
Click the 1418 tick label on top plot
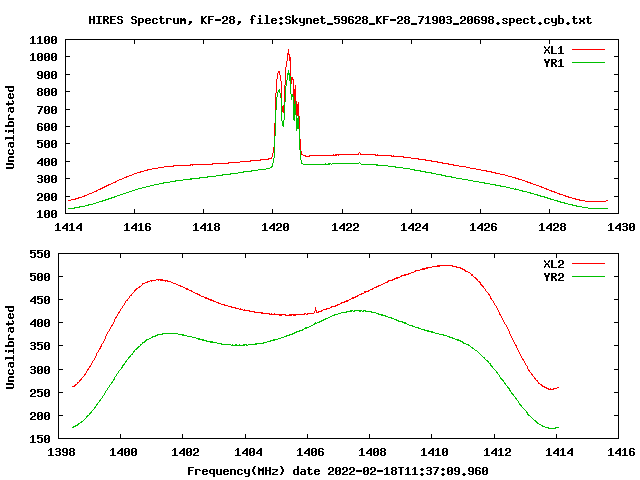(x=206, y=227)
